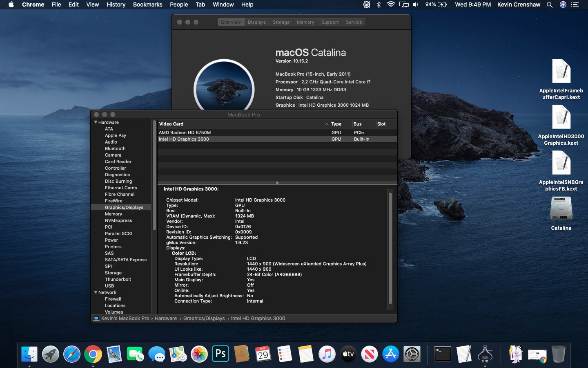Open FaceTime in the dock
Image resolution: width=588 pixels, height=368 pixels.
[x=136, y=354]
